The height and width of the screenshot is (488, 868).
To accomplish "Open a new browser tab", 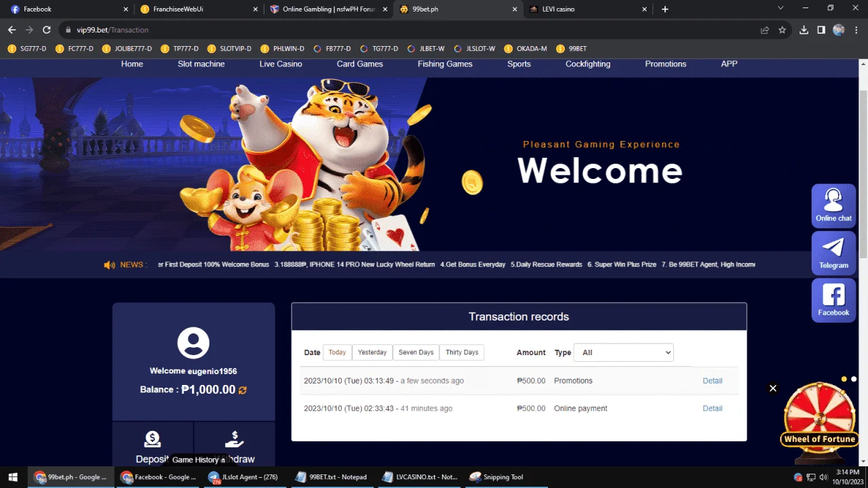I will point(665,9).
